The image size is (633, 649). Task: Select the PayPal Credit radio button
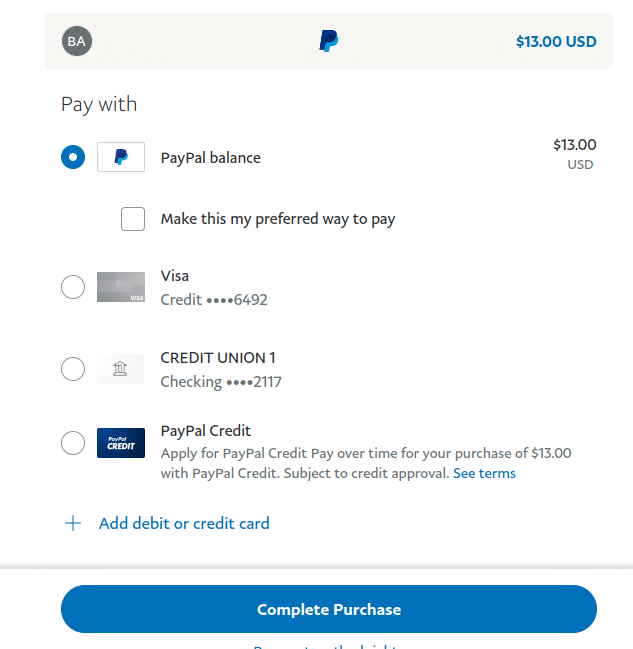(73, 443)
